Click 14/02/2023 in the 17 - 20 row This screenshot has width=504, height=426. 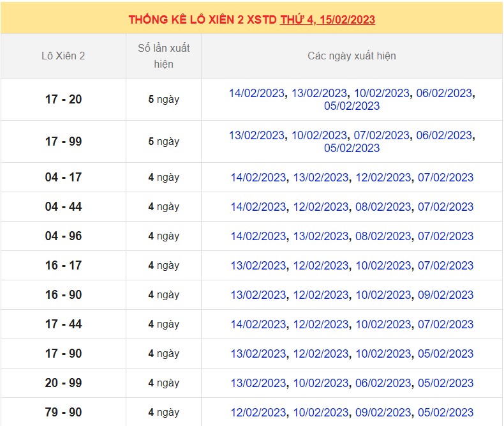coord(256,93)
